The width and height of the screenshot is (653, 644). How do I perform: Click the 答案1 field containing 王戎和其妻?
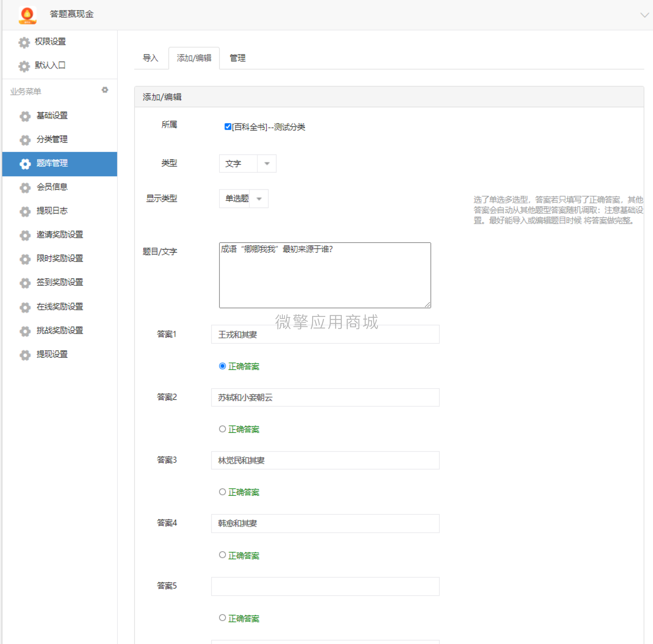point(325,334)
